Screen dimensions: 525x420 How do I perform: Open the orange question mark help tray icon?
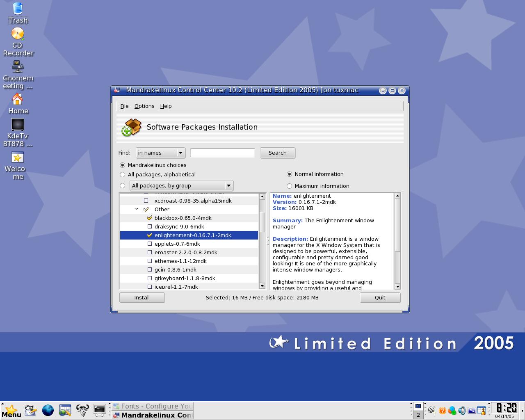[442, 410]
